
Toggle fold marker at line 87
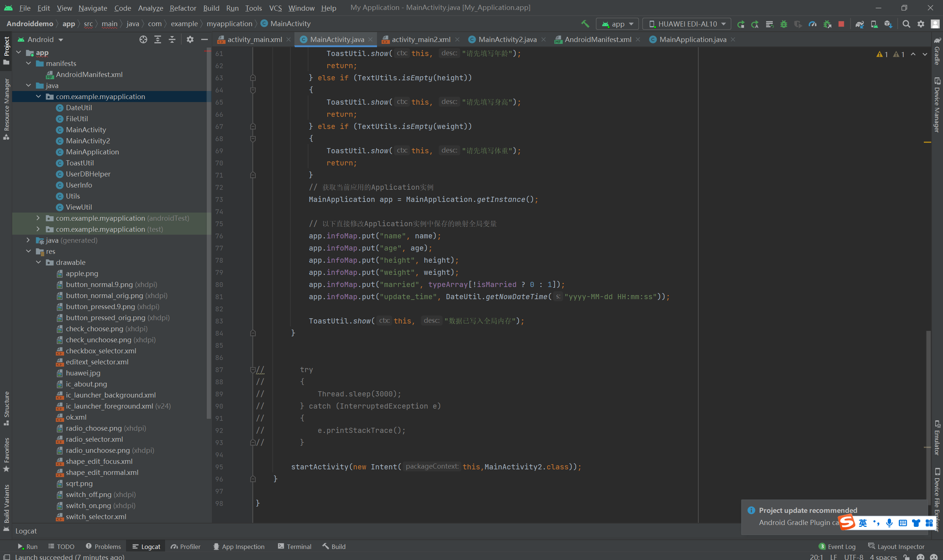(x=253, y=370)
